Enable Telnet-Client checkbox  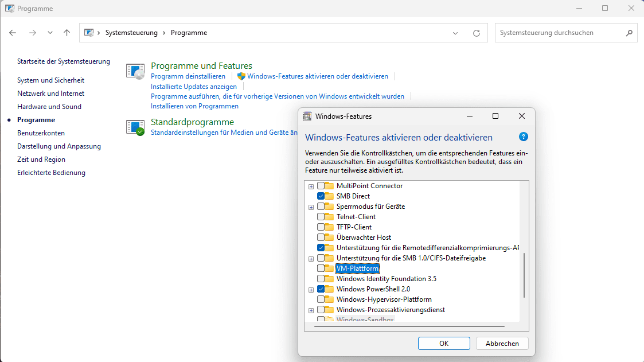(321, 216)
